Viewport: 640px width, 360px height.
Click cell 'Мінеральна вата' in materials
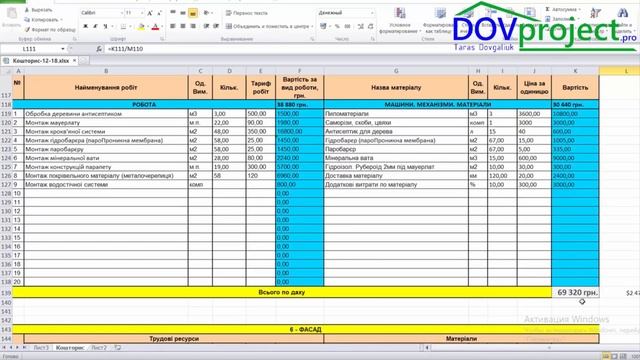click(396, 158)
